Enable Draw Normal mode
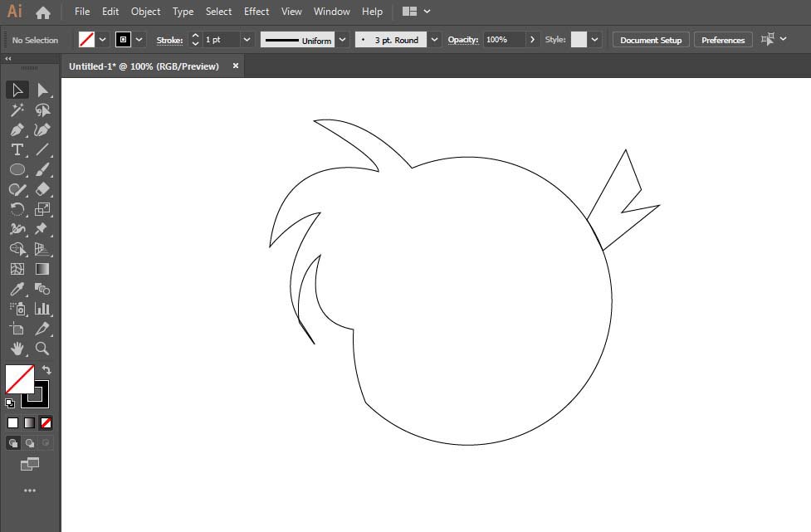This screenshot has width=811, height=532. tap(13, 443)
